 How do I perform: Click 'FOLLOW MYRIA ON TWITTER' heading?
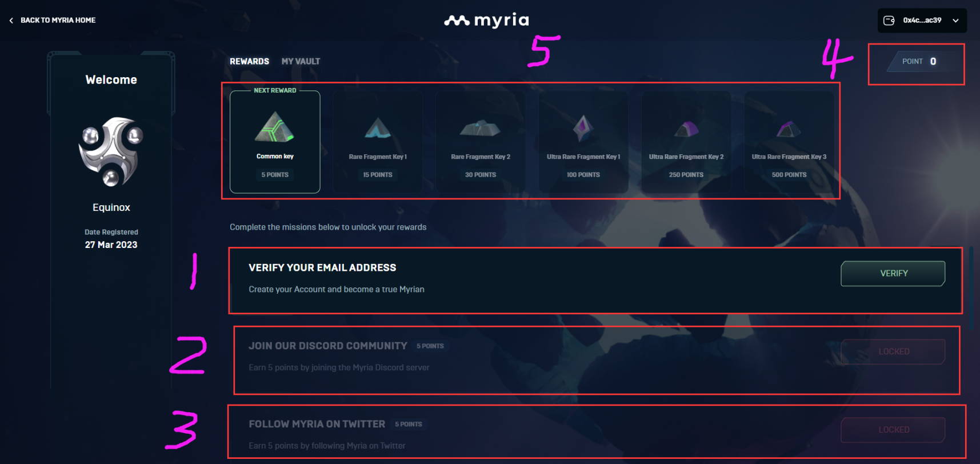tap(317, 424)
